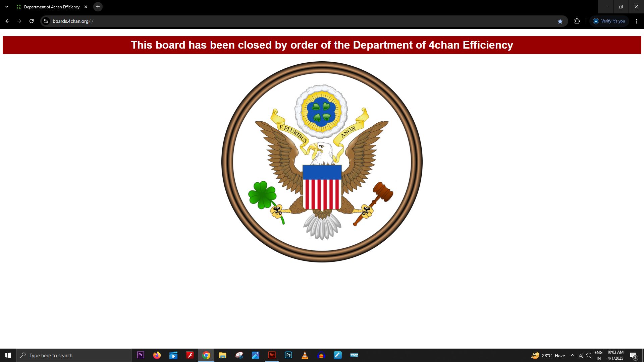
Task: Click the board closed banner heading
Action: [322, 45]
